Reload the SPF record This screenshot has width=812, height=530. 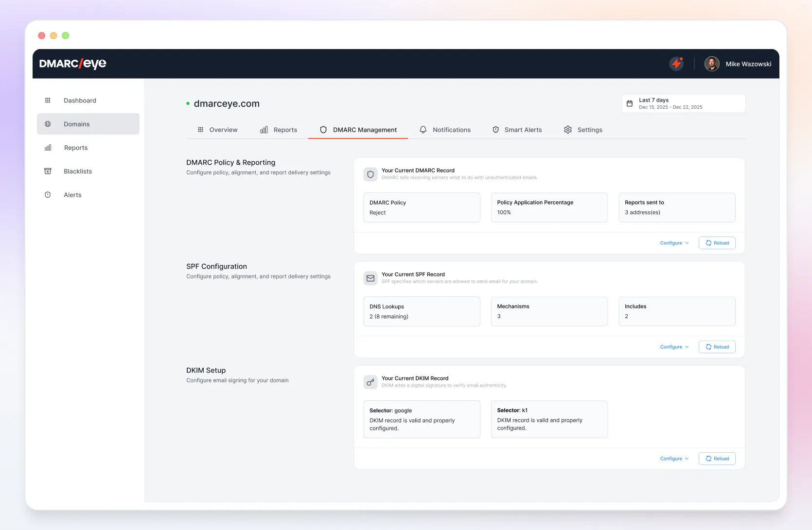(x=717, y=347)
